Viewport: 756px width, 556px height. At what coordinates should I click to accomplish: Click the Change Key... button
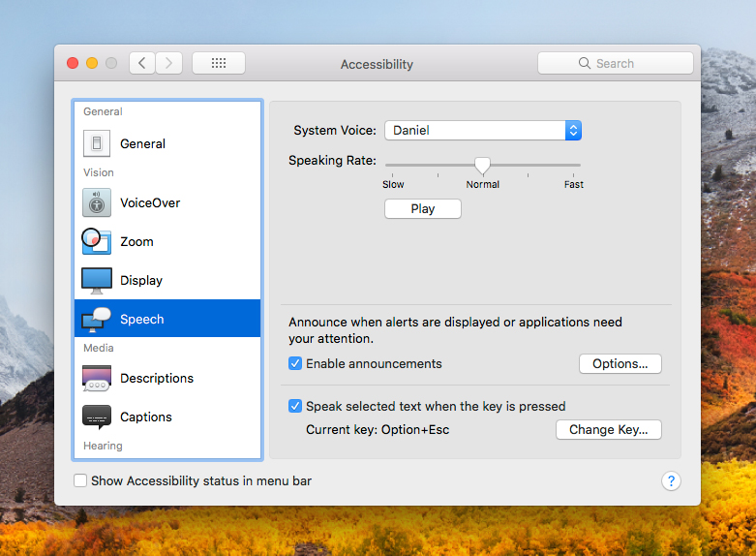pos(609,429)
